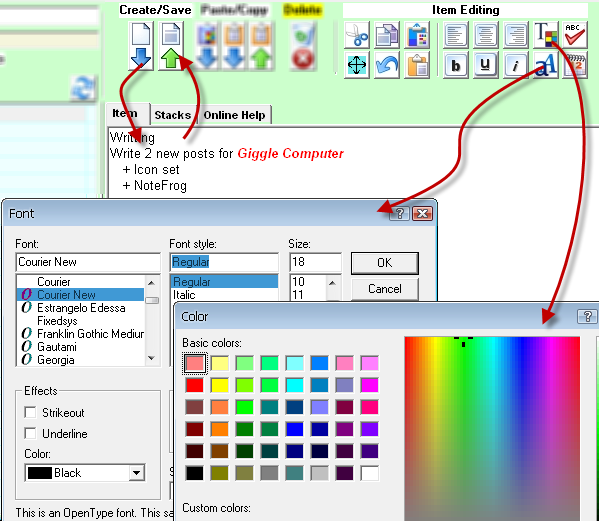Screen dimensions: 599x521
Task: Click the Font style input field
Action: (x=224, y=262)
